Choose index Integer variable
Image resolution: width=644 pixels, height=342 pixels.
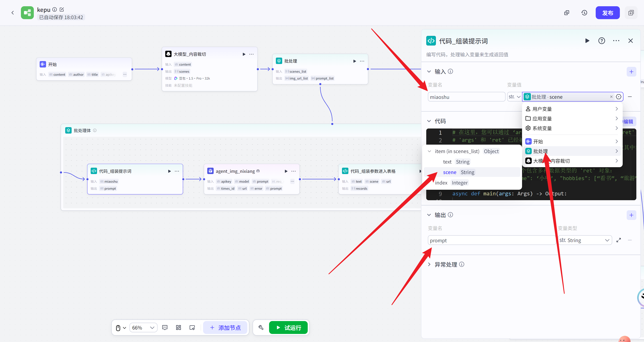pos(472,183)
